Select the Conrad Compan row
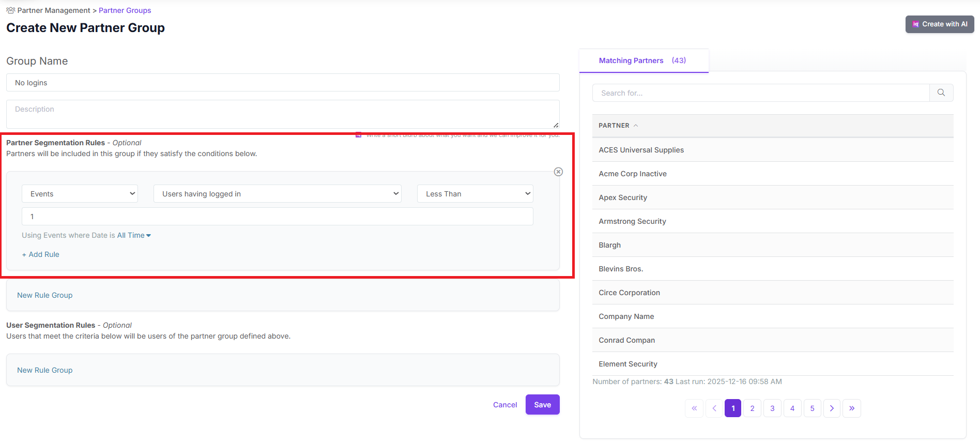 (x=773, y=340)
